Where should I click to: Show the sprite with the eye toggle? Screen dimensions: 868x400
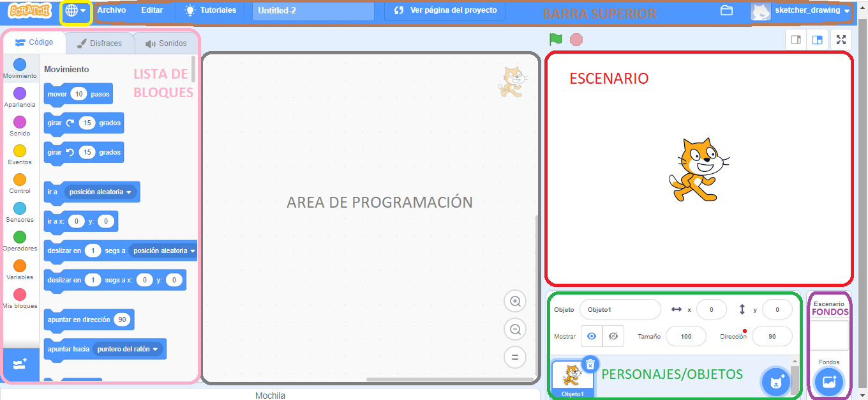pyautogui.click(x=592, y=336)
